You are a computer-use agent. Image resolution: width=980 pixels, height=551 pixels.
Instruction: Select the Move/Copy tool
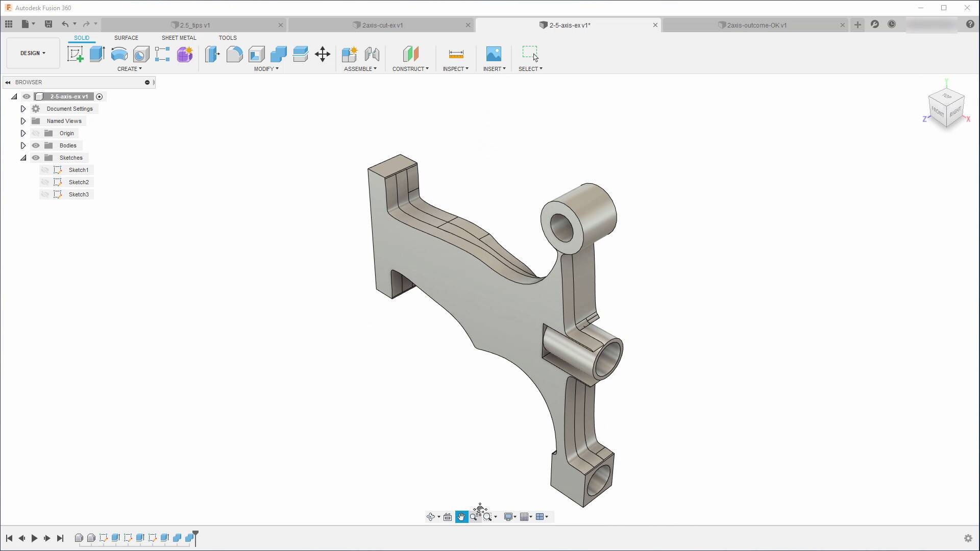tap(322, 55)
